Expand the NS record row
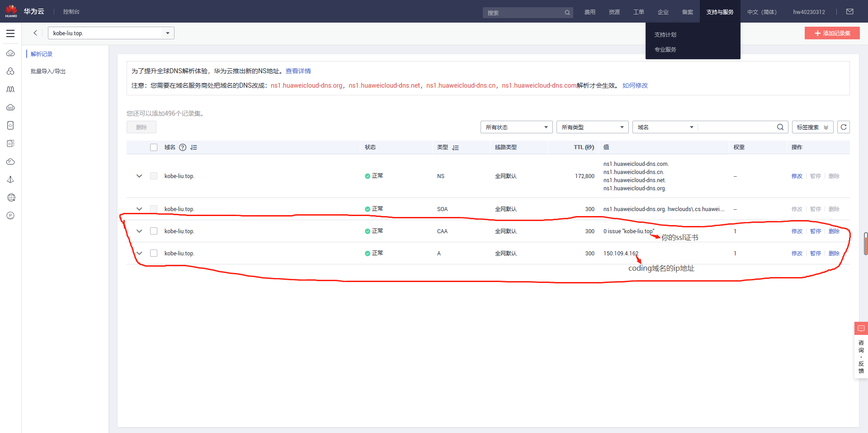Screen dimensions: 868x433 pos(139,176)
